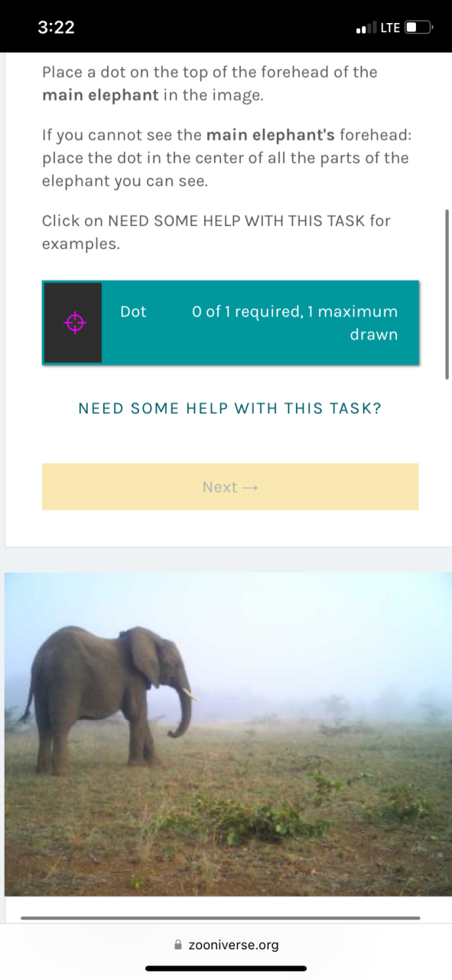Tap the 3:22 clock in status bar

tap(56, 27)
